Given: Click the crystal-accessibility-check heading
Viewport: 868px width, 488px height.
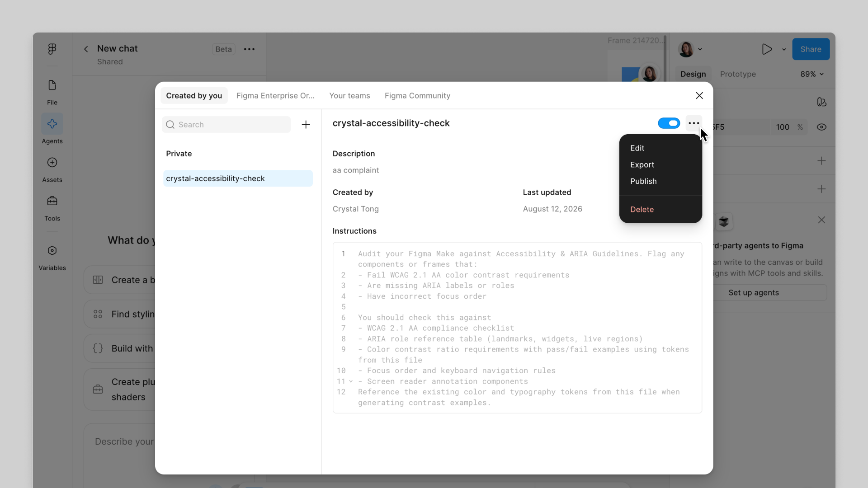Looking at the screenshot, I should [x=391, y=123].
